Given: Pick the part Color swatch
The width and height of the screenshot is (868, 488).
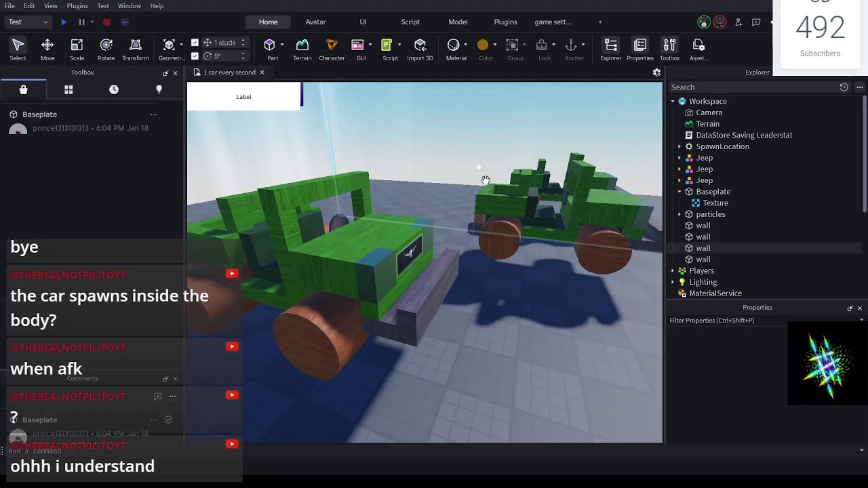Looking at the screenshot, I should tap(482, 45).
